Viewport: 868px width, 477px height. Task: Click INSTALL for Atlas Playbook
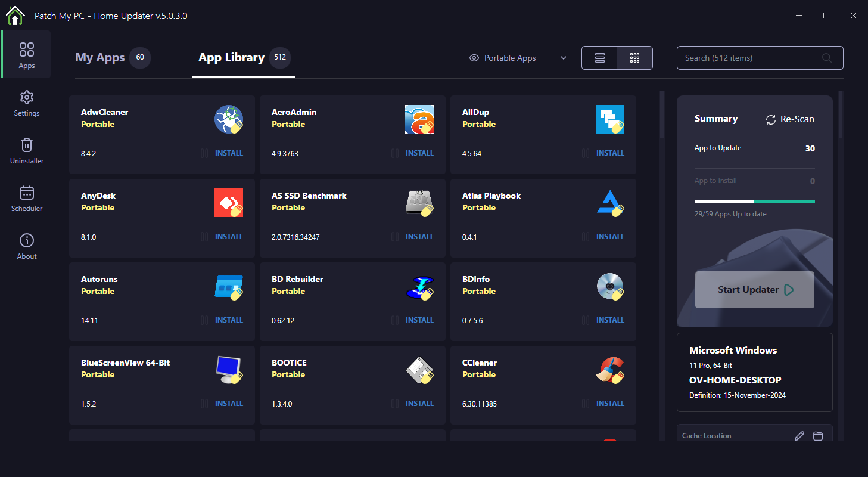610,237
